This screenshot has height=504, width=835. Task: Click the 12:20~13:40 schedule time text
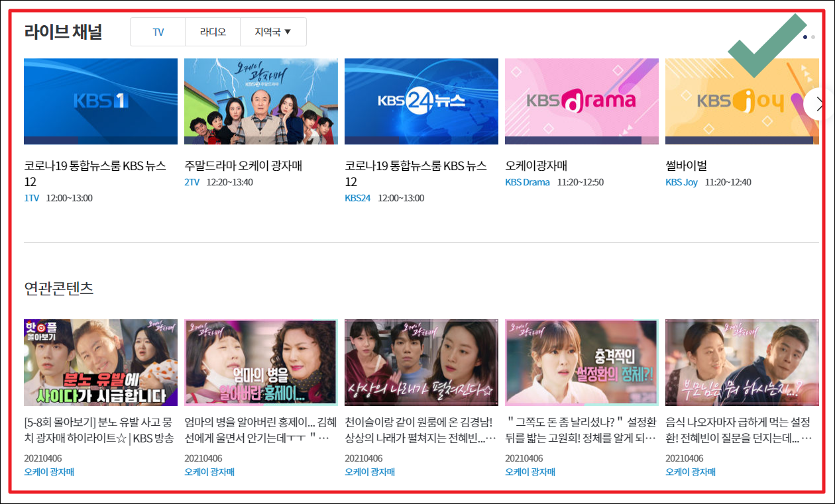click(x=230, y=182)
